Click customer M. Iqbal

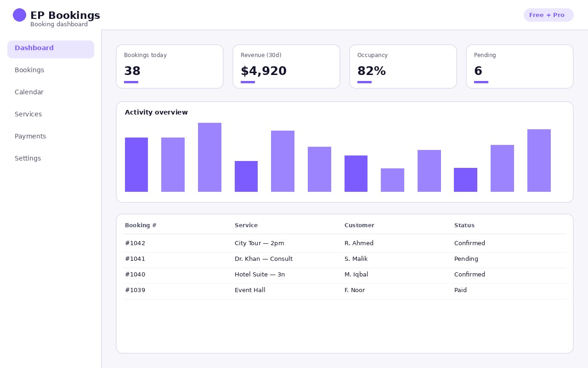point(356,275)
